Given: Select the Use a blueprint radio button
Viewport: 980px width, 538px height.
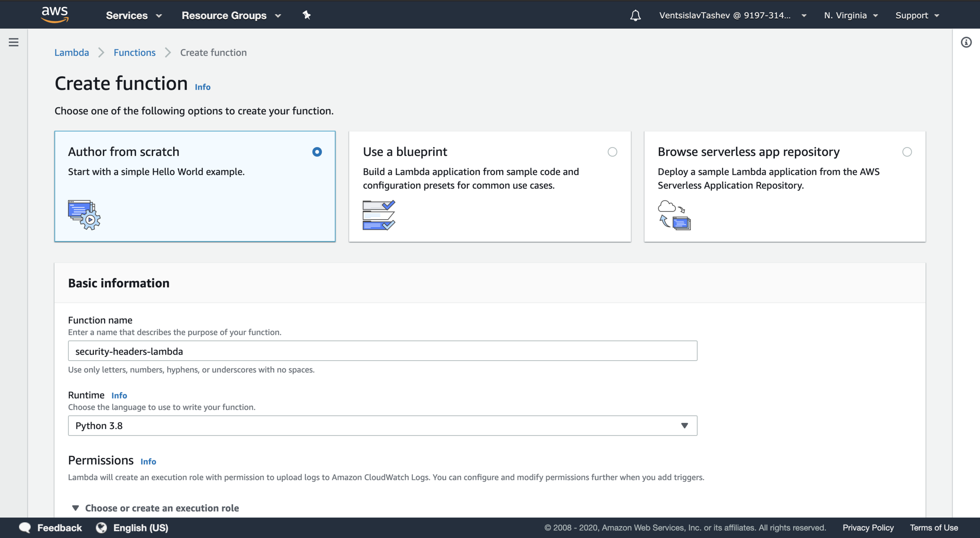Looking at the screenshot, I should point(612,152).
